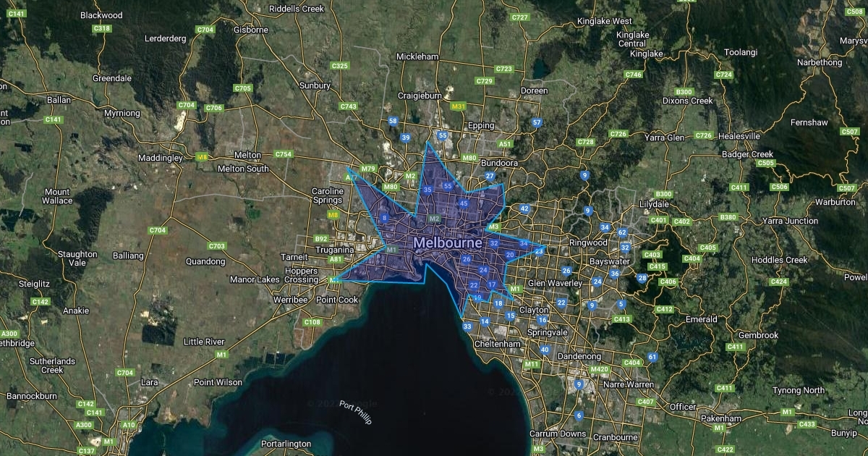868x456 pixels.
Task: Select the Craigieburn place label
Action: tap(420, 96)
